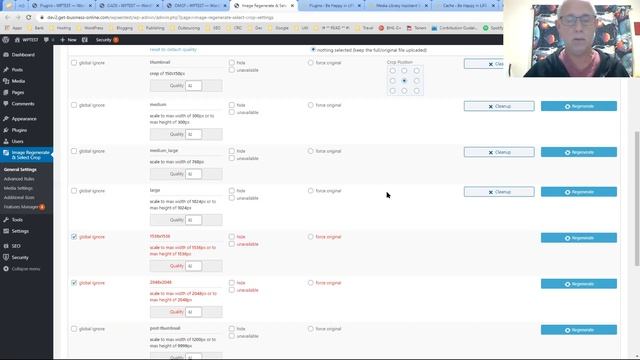The width and height of the screenshot is (640, 360).
Task: Select the top-left crop position radio
Action: click(392, 71)
